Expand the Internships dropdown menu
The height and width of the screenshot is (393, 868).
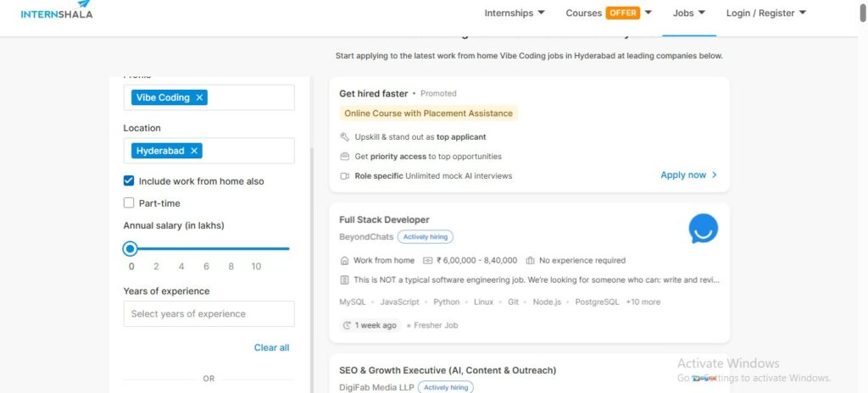pos(515,13)
